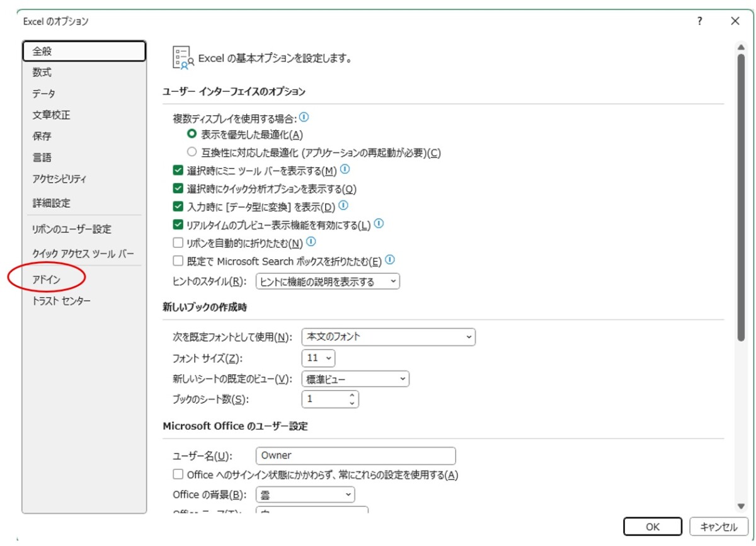Click info icon beside Microsoft Search option
The height and width of the screenshot is (546, 756).
390,260
